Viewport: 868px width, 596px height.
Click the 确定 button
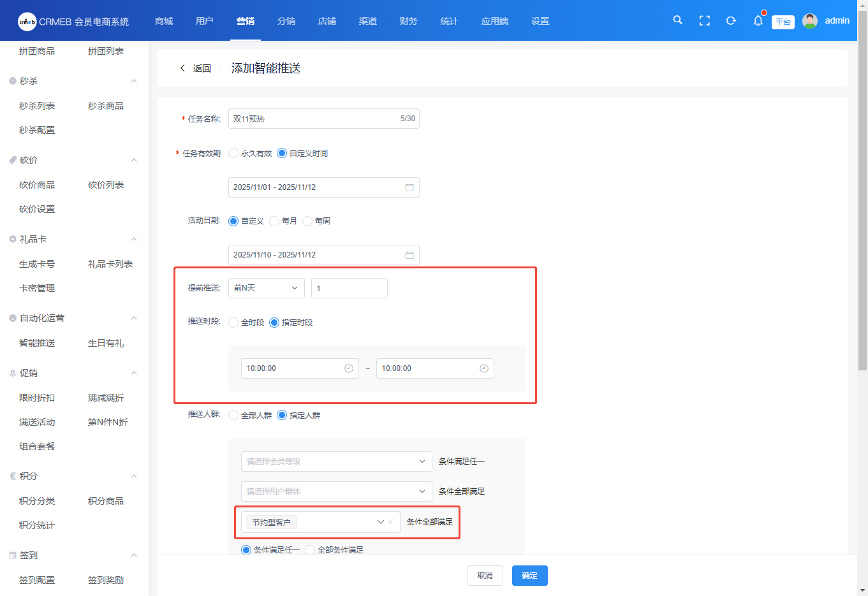click(x=529, y=576)
